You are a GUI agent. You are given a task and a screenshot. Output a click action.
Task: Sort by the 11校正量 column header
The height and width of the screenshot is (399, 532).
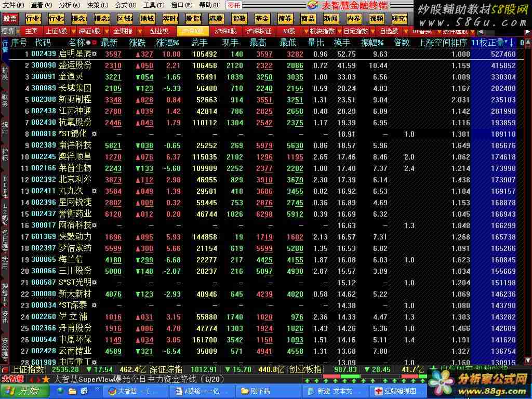click(x=493, y=43)
